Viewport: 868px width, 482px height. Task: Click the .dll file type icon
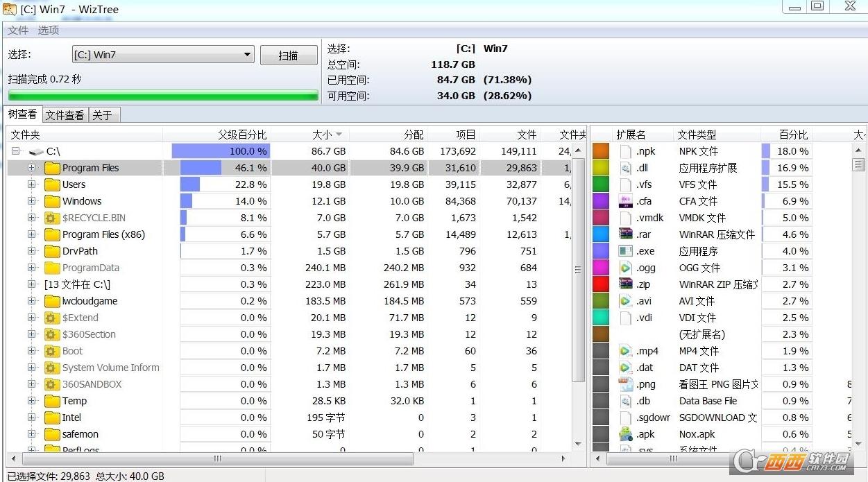[x=626, y=168]
